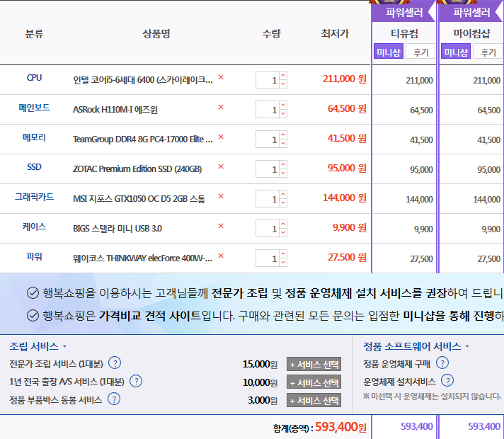Delete the ZOTAC SSD from the list
The image size is (504, 439).
click(x=221, y=166)
